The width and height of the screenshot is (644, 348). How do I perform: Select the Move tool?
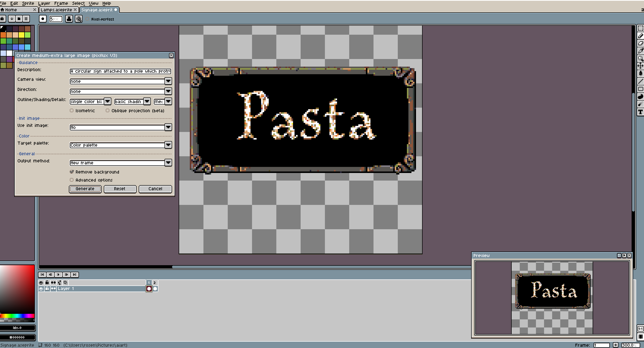coord(640,66)
